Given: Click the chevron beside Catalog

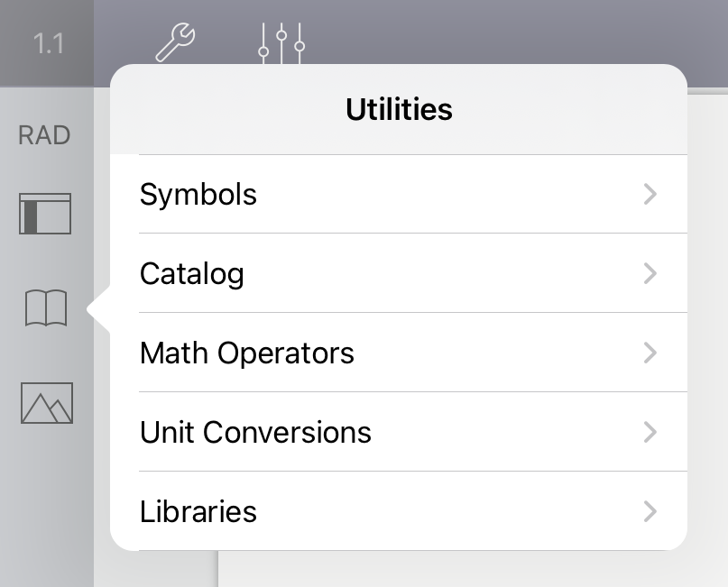Looking at the screenshot, I should click(650, 273).
